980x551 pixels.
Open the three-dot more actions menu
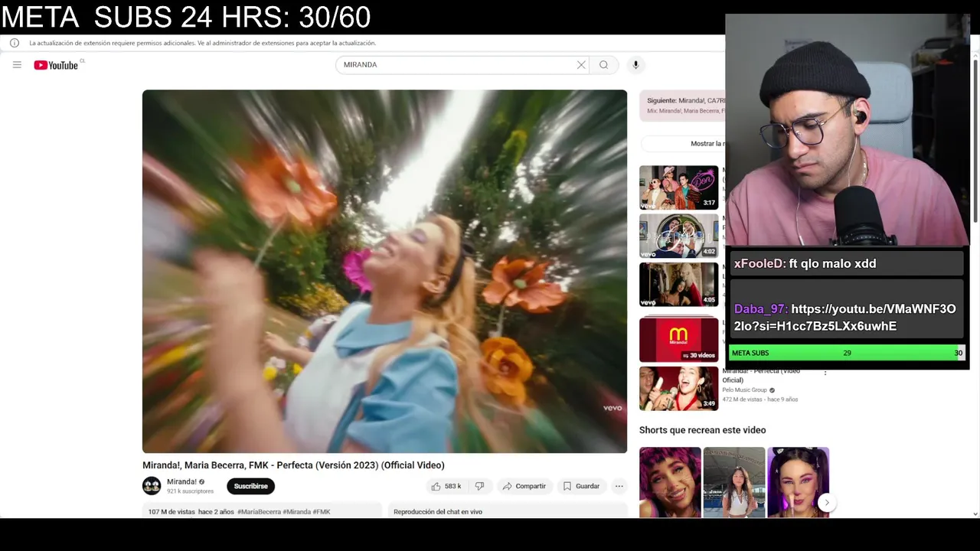click(x=619, y=486)
